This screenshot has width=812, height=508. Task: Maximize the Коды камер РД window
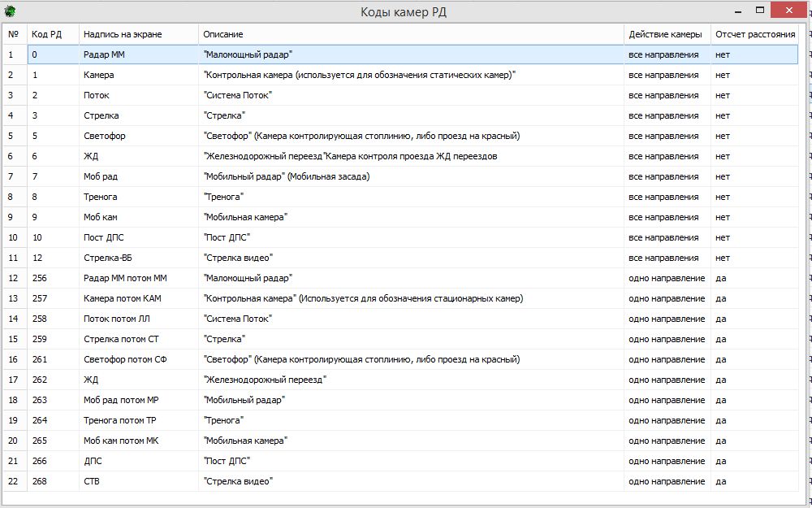pyautogui.click(x=760, y=11)
